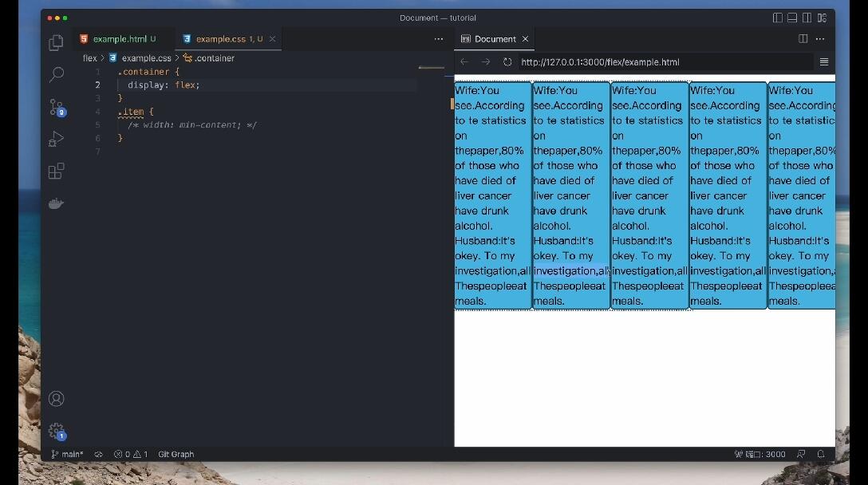The width and height of the screenshot is (868, 485).
Task: Split the preview editor to the right
Action: point(803,39)
